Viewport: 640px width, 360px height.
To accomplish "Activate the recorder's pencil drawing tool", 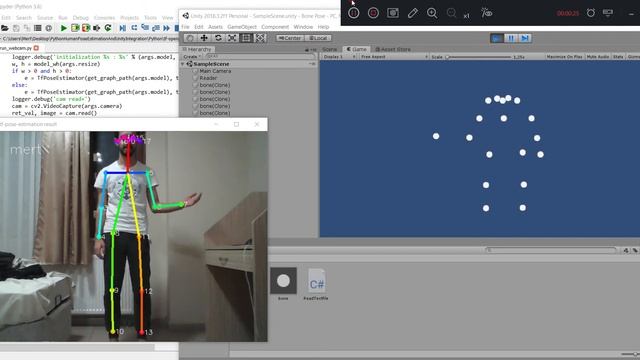I will 412,13.
